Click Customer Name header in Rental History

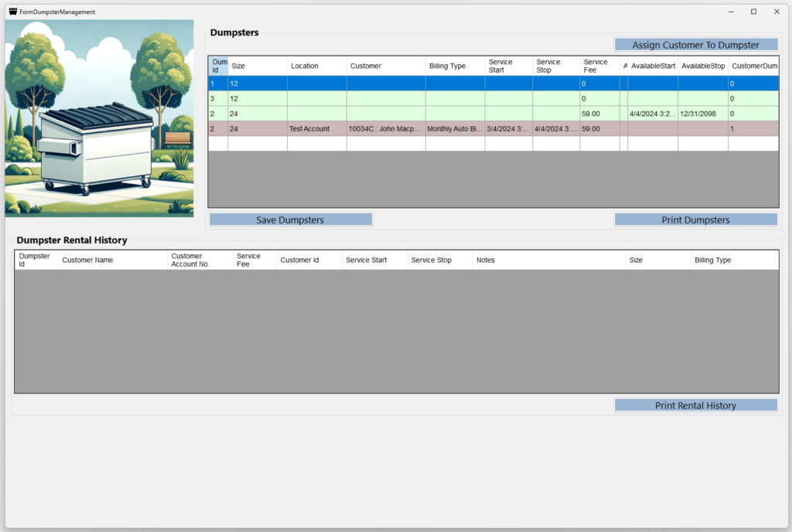coord(112,261)
